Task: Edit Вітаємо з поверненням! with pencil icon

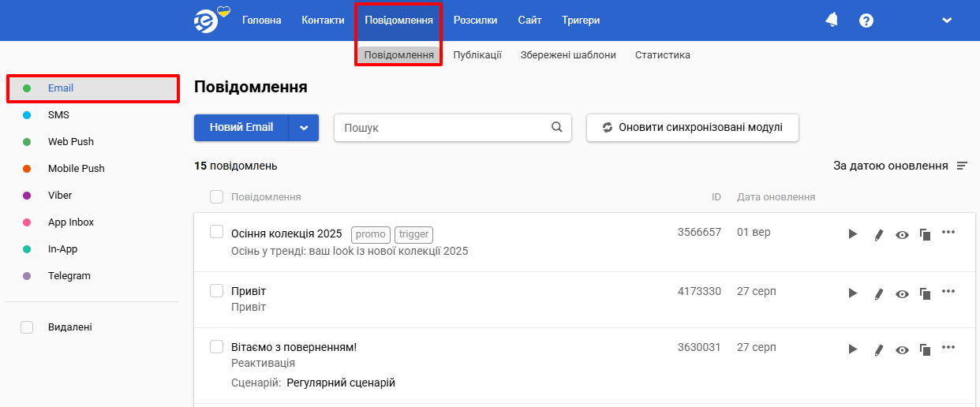Action: click(878, 349)
